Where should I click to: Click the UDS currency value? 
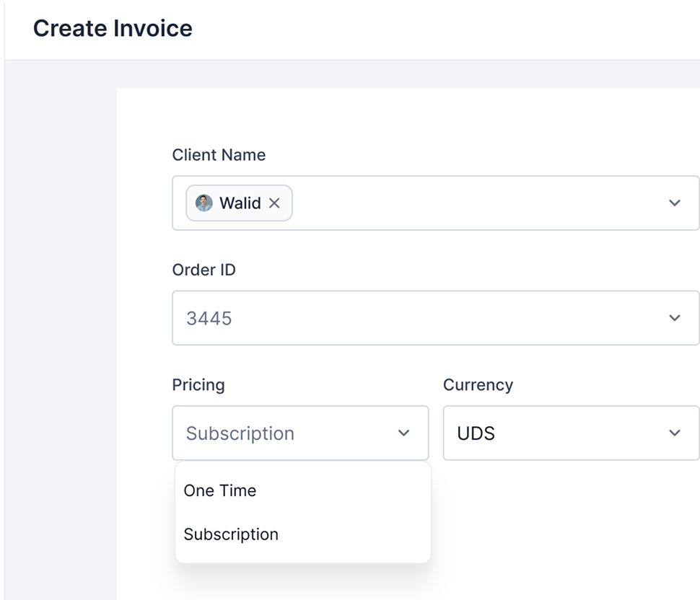(x=476, y=433)
